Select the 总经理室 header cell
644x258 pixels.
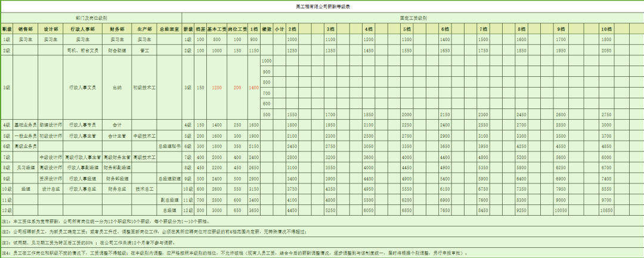[x=169, y=29]
